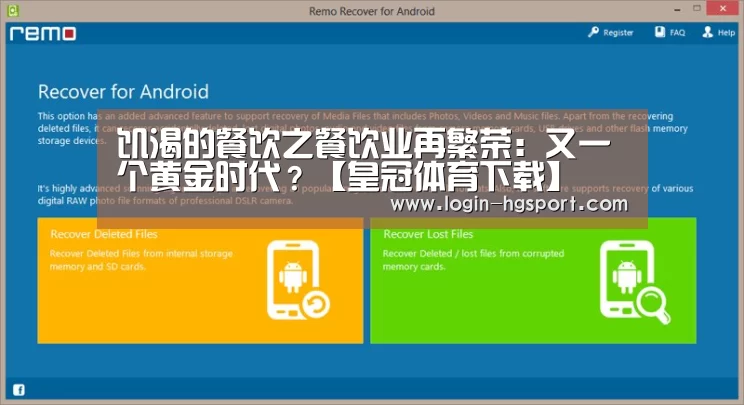Screen dimensions: 744x405
Task: Close the Remo Recover window
Action: [723, 9]
